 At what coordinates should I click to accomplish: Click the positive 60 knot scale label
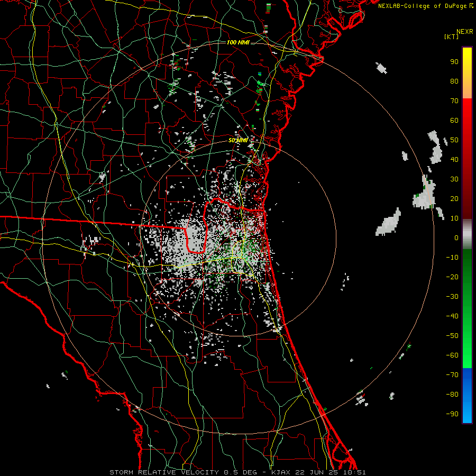pyautogui.click(x=454, y=121)
